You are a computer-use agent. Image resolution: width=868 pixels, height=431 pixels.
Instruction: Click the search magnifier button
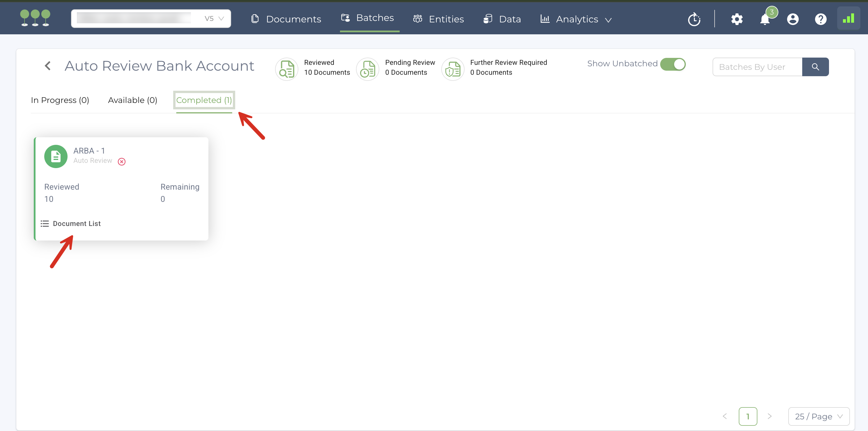click(x=815, y=67)
